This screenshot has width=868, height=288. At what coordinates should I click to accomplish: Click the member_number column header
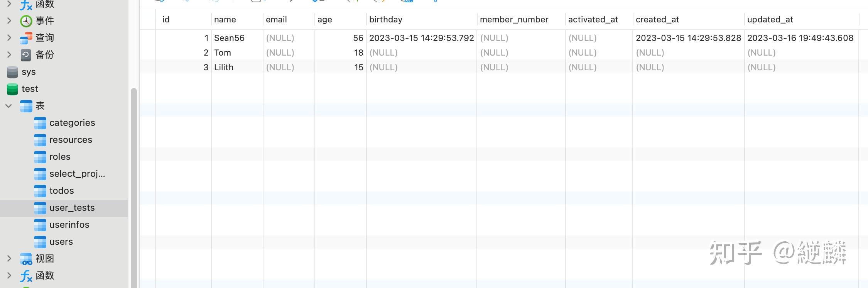(514, 20)
